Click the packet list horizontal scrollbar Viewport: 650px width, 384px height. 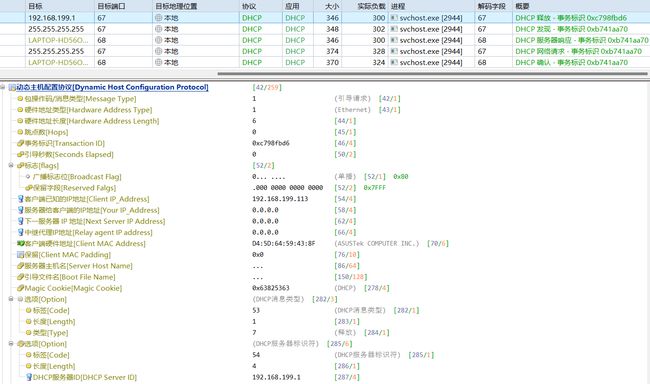(x=432, y=74)
